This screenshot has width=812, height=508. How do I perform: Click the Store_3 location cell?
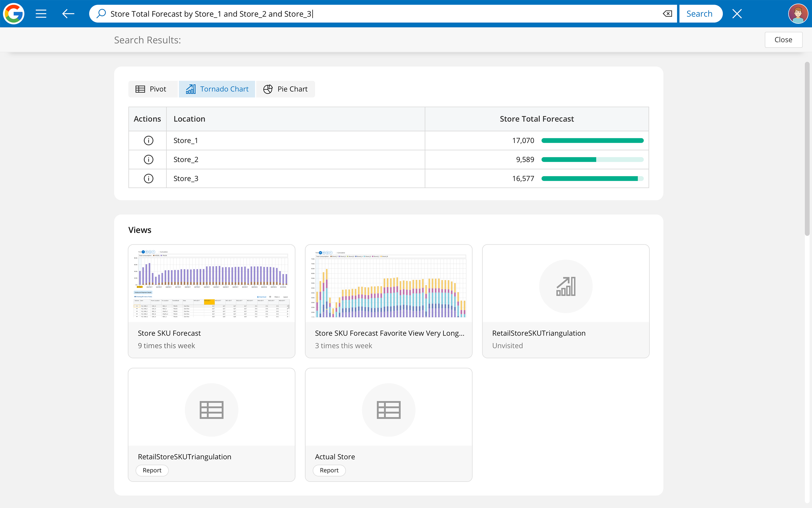(x=296, y=178)
